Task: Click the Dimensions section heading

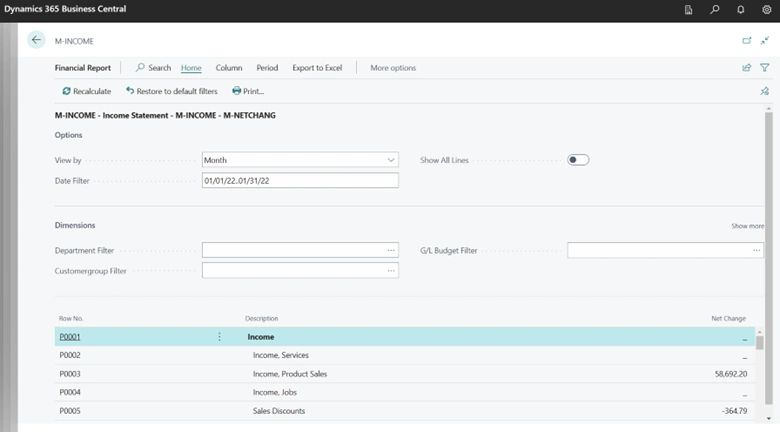Action: point(75,225)
